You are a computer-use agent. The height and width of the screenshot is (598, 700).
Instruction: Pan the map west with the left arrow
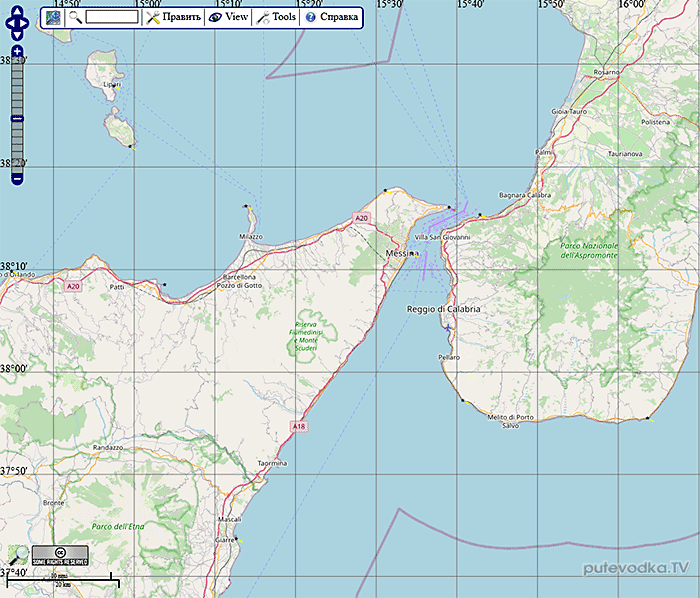click(9, 23)
